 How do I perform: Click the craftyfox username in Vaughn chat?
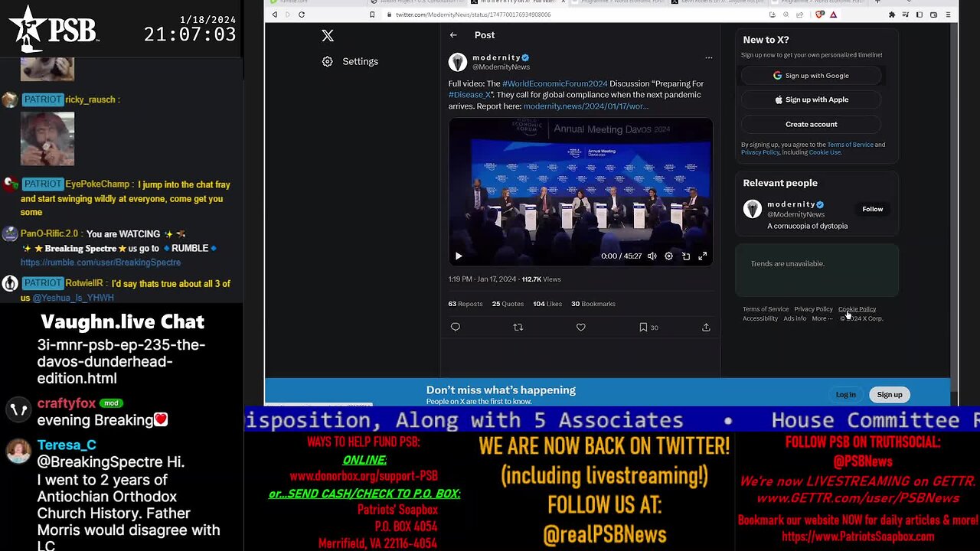67,403
